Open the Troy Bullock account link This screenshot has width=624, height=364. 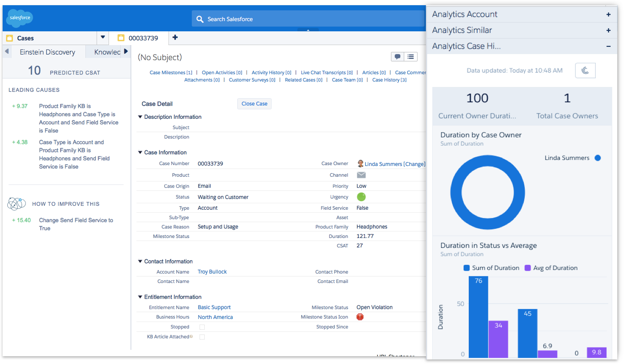point(212,272)
